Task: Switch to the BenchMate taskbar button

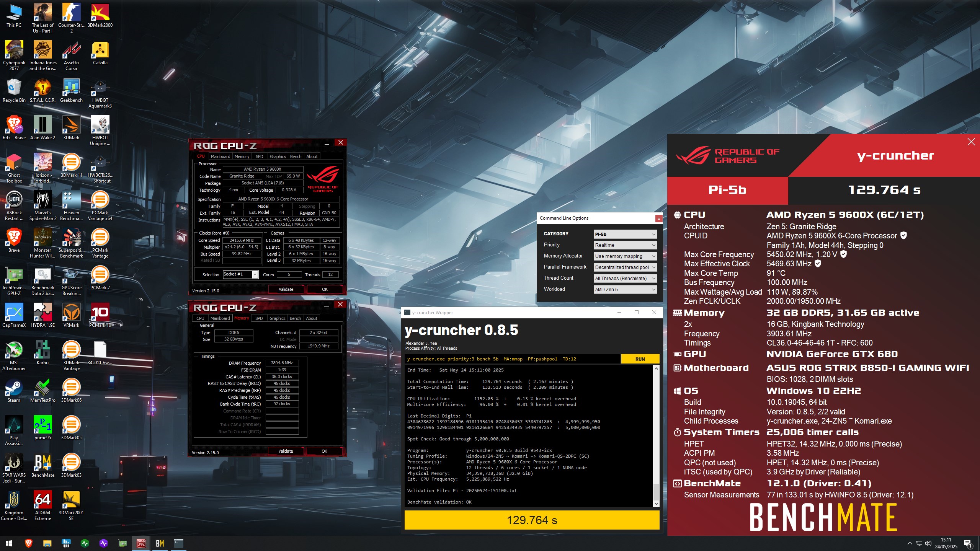Action: click(x=160, y=543)
